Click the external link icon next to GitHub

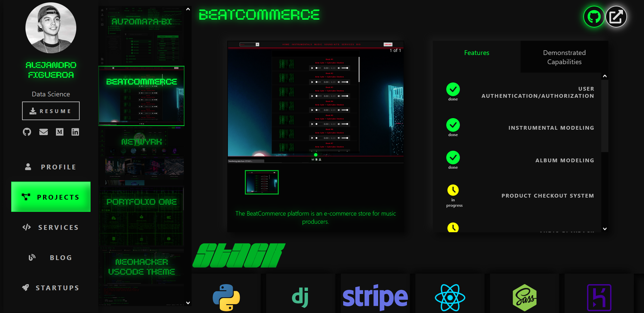(616, 17)
